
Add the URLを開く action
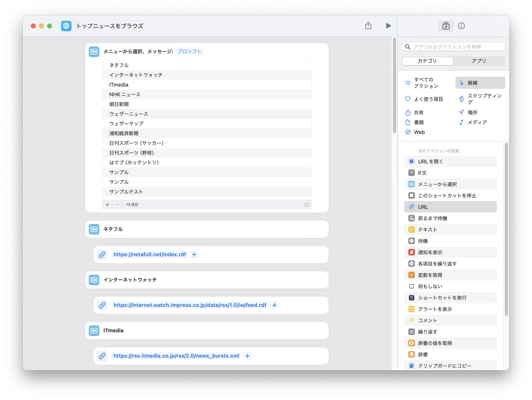(x=450, y=161)
